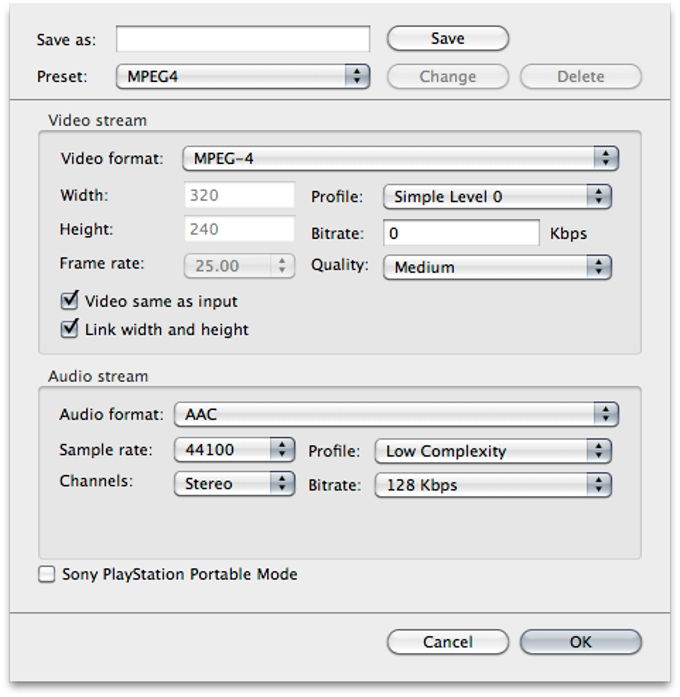Open the audio Bitrate 128 Kbps dropdown

tap(493, 485)
